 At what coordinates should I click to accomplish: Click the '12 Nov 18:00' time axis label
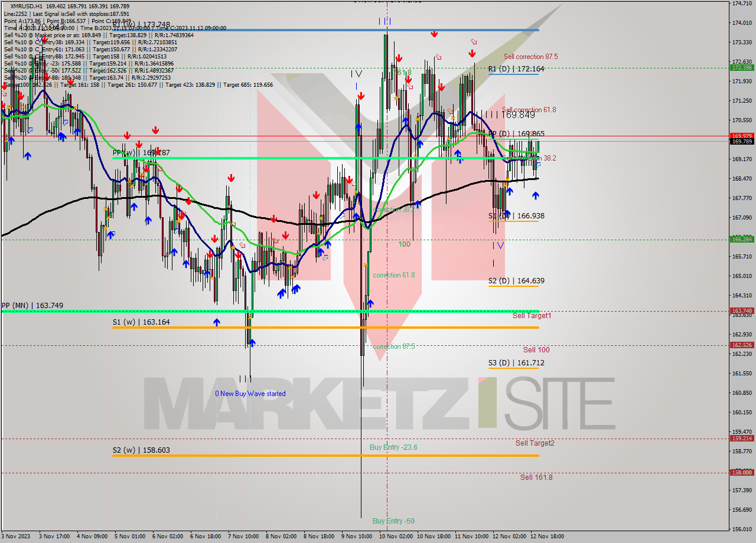click(x=547, y=537)
